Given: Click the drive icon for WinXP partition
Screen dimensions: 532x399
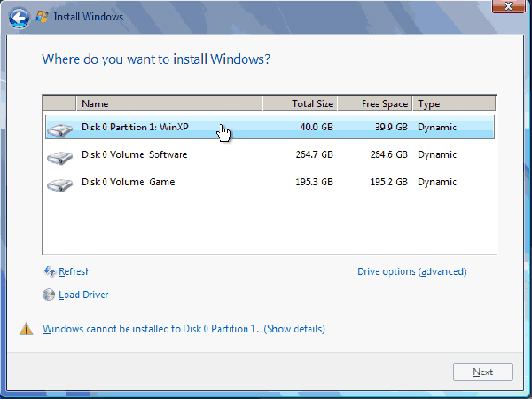Looking at the screenshot, I should click(x=59, y=129).
